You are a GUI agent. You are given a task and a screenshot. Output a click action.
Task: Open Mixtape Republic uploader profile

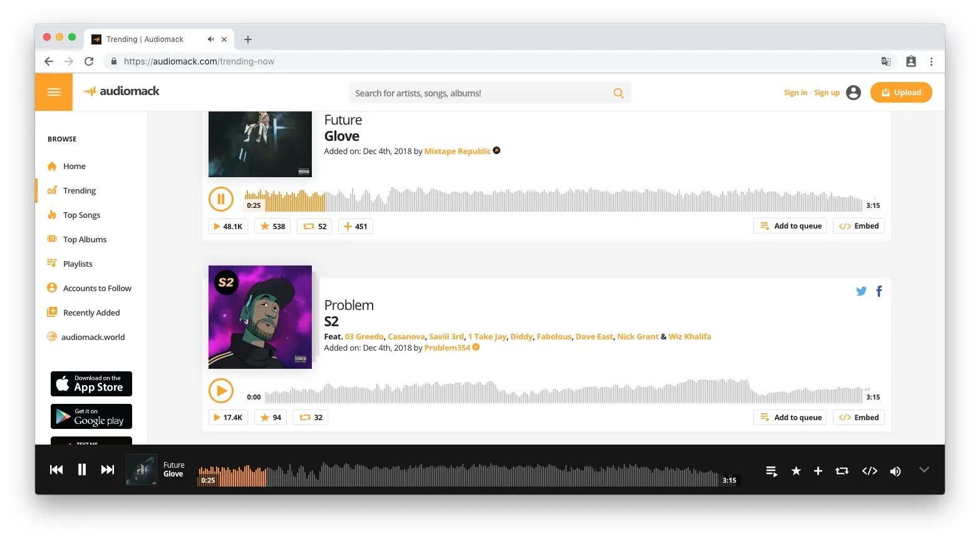458,151
